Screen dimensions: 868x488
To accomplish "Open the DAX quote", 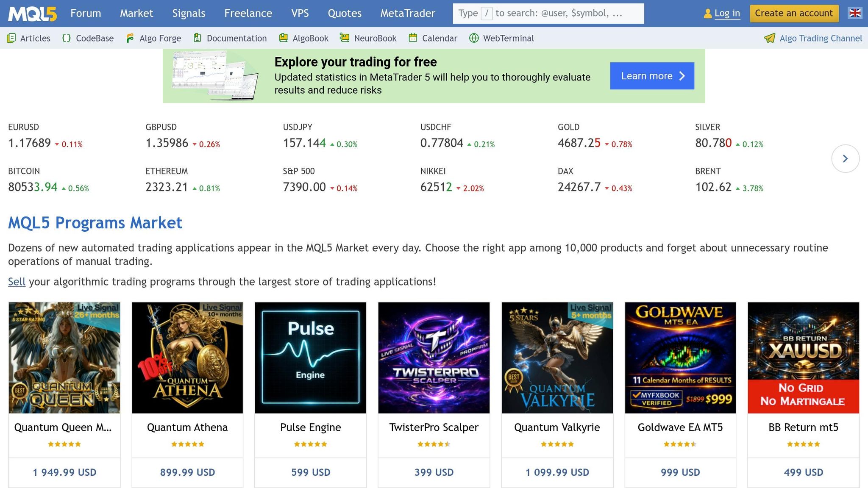I will 595,180.
